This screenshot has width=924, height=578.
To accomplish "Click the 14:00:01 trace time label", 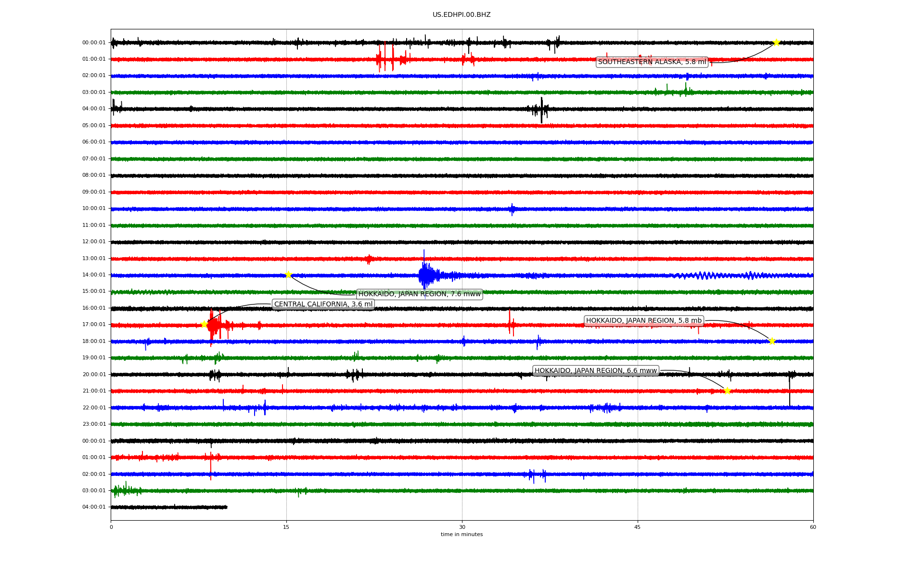I will [94, 275].
